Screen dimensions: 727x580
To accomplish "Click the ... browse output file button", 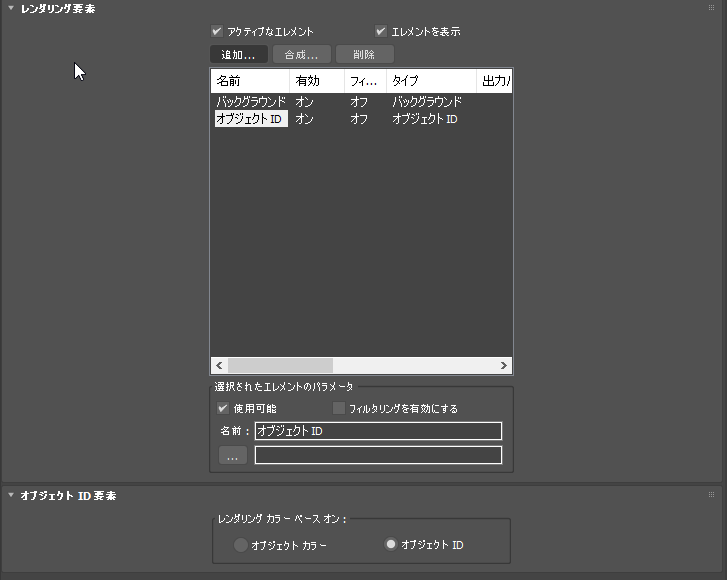I will (233, 455).
